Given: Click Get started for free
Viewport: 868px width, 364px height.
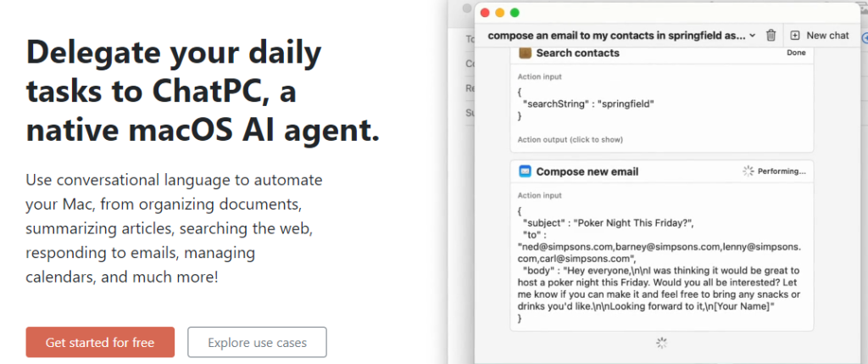Looking at the screenshot, I should click(100, 343).
